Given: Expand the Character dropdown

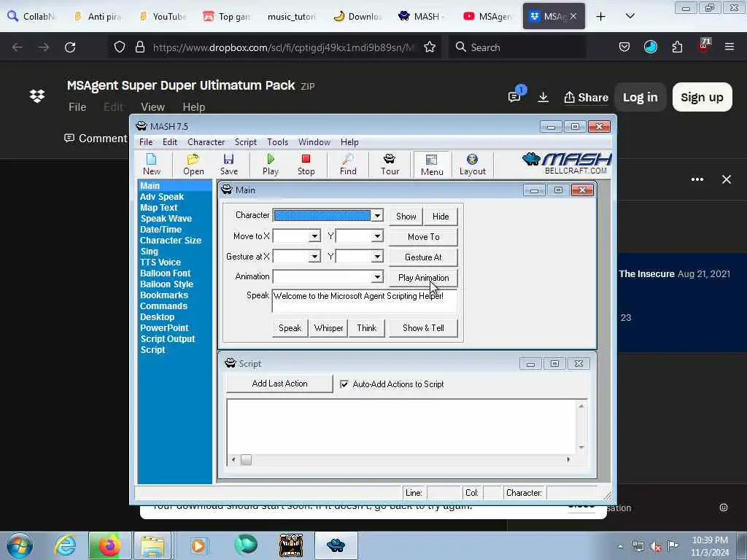Looking at the screenshot, I should tap(377, 215).
